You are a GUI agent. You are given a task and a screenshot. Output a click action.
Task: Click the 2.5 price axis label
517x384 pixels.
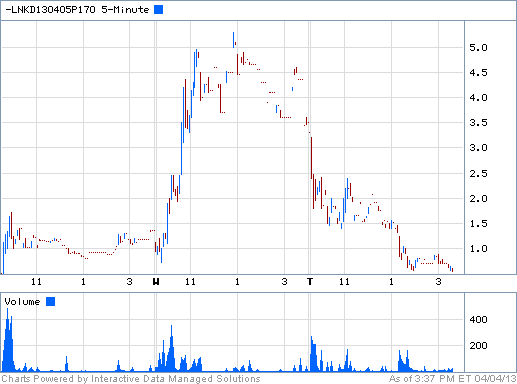click(x=478, y=174)
